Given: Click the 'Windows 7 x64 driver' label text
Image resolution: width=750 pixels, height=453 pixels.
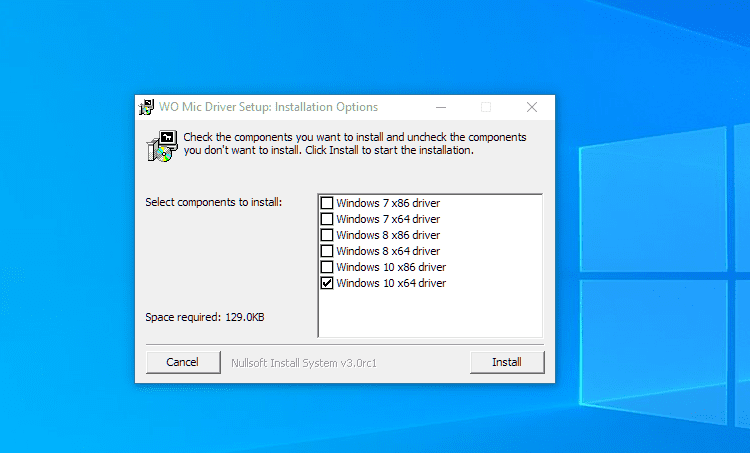Looking at the screenshot, I should point(388,219).
